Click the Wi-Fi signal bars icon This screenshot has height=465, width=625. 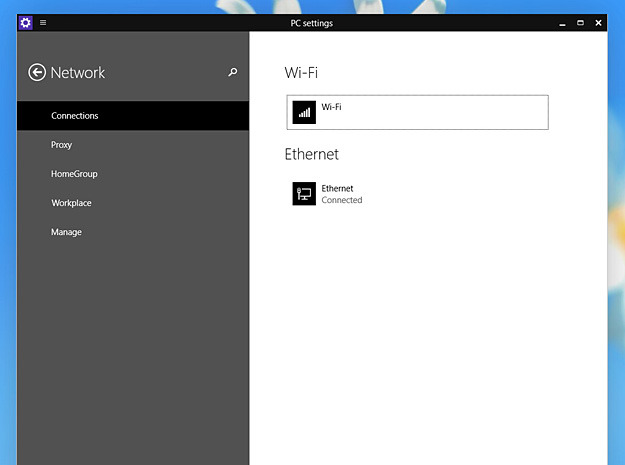304,112
